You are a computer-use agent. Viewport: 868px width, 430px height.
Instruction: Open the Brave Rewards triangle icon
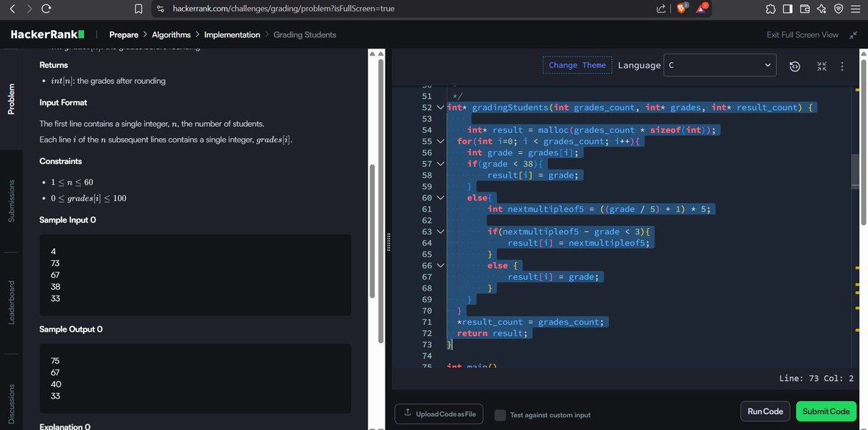(702, 8)
